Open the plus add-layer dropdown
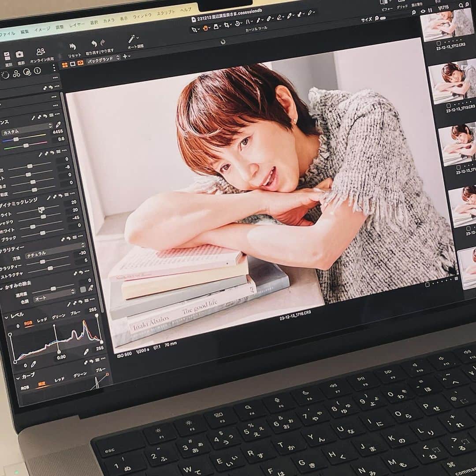Viewport: 476px width, 476px height. [126, 56]
